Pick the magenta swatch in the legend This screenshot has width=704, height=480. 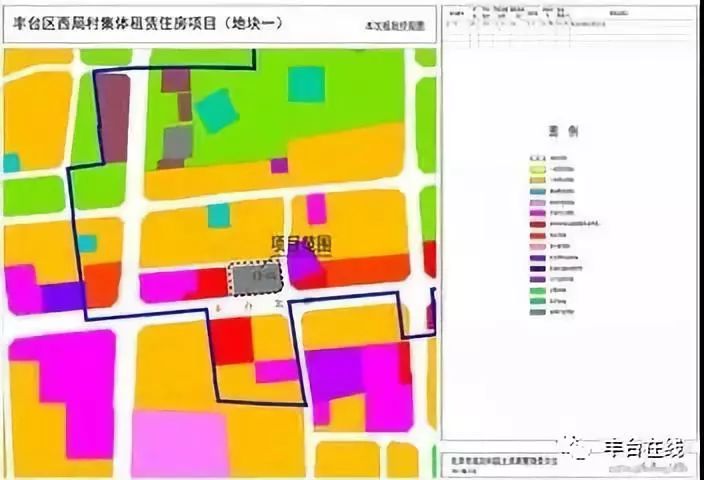pyautogui.click(x=536, y=213)
